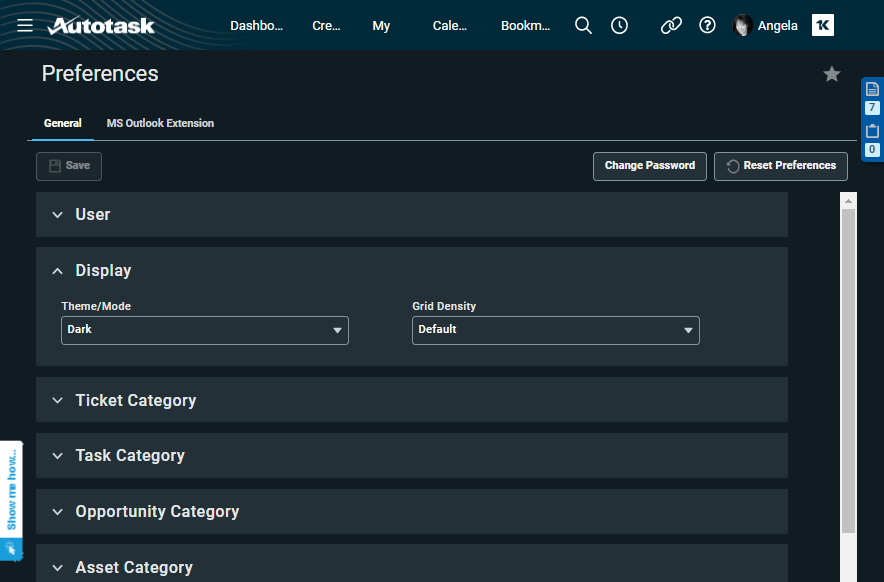
Task: Click the Kaseya K icon
Action: click(822, 26)
